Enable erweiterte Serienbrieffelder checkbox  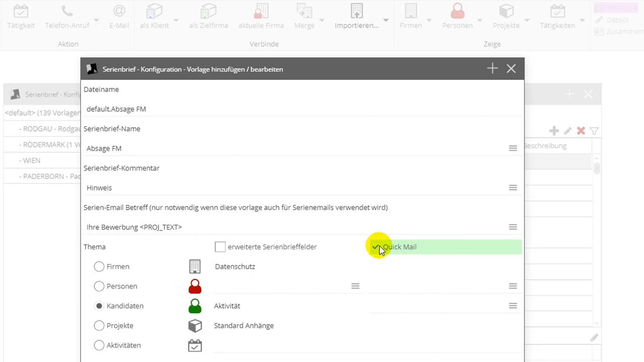(x=220, y=247)
